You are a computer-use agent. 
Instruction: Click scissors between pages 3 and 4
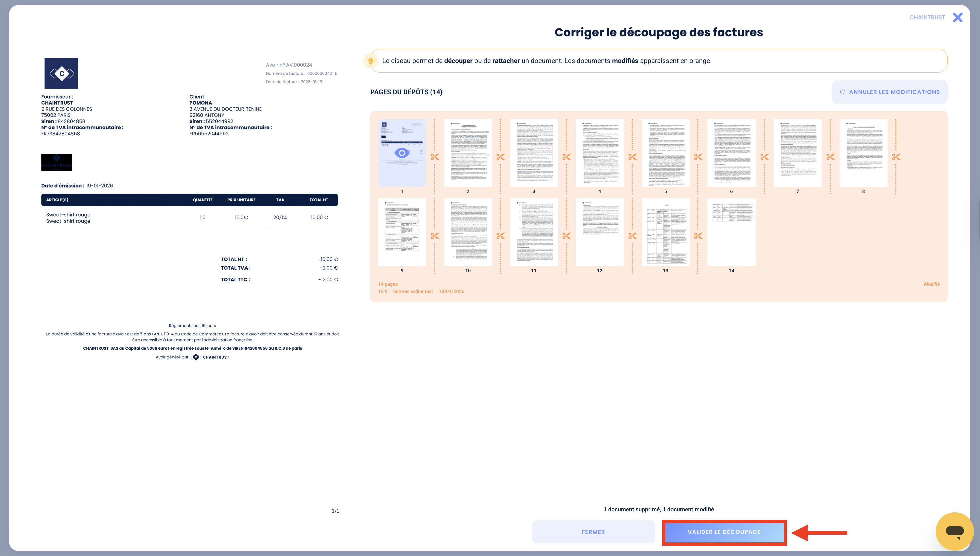(x=566, y=157)
